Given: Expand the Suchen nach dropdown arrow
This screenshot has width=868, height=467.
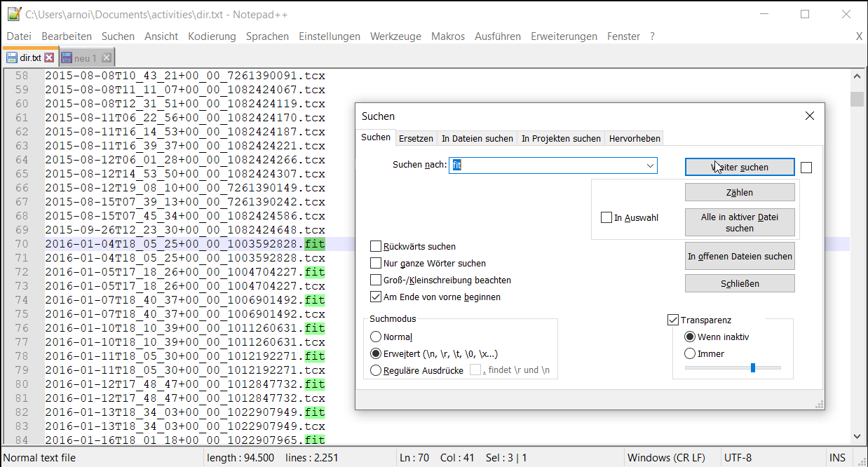Looking at the screenshot, I should click(x=650, y=165).
